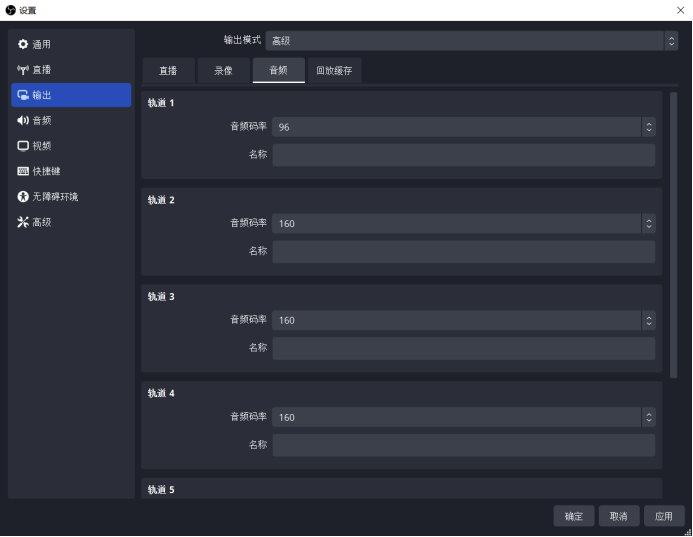
Task: Click the keyboard icon for 快捷键
Action: click(x=23, y=171)
